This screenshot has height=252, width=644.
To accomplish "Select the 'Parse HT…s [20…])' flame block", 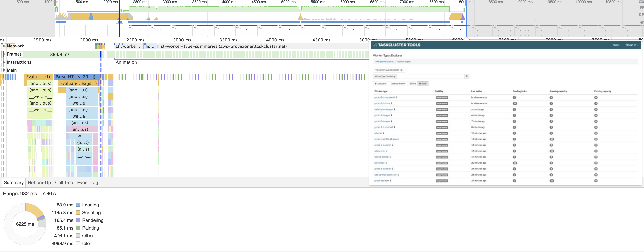I will pyautogui.click(x=77, y=77).
